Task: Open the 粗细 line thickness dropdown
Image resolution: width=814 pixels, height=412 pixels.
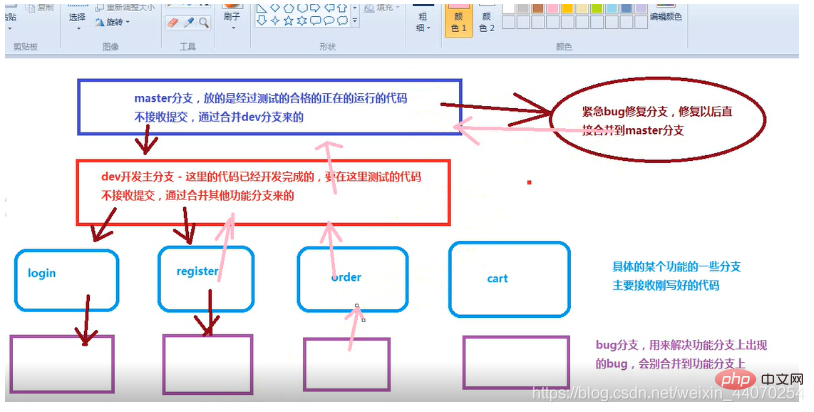Action: point(423,22)
